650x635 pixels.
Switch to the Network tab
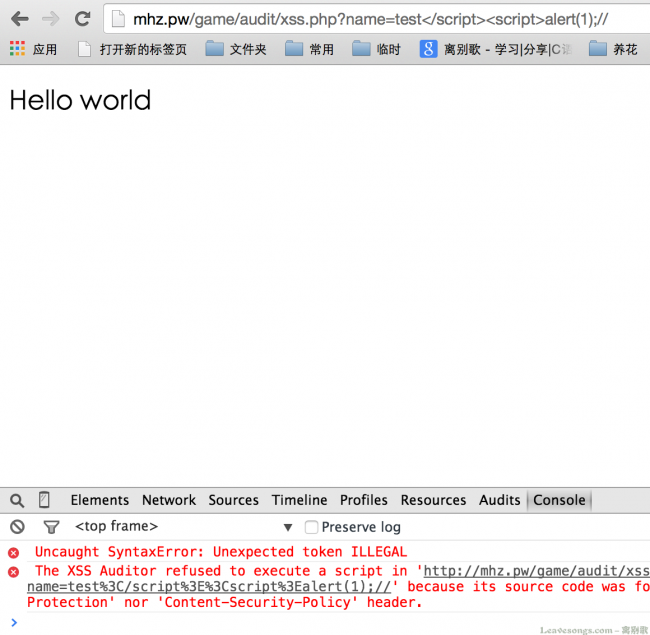pos(169,500)
